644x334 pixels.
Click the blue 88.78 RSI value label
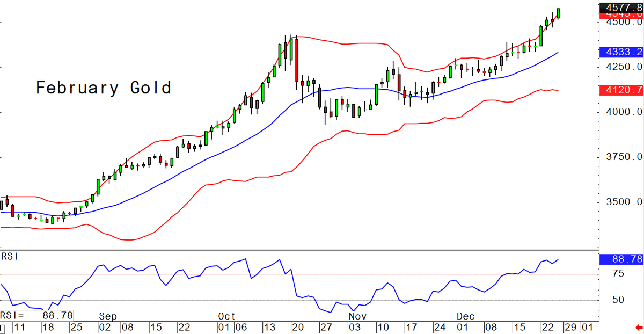click(622, 259)
